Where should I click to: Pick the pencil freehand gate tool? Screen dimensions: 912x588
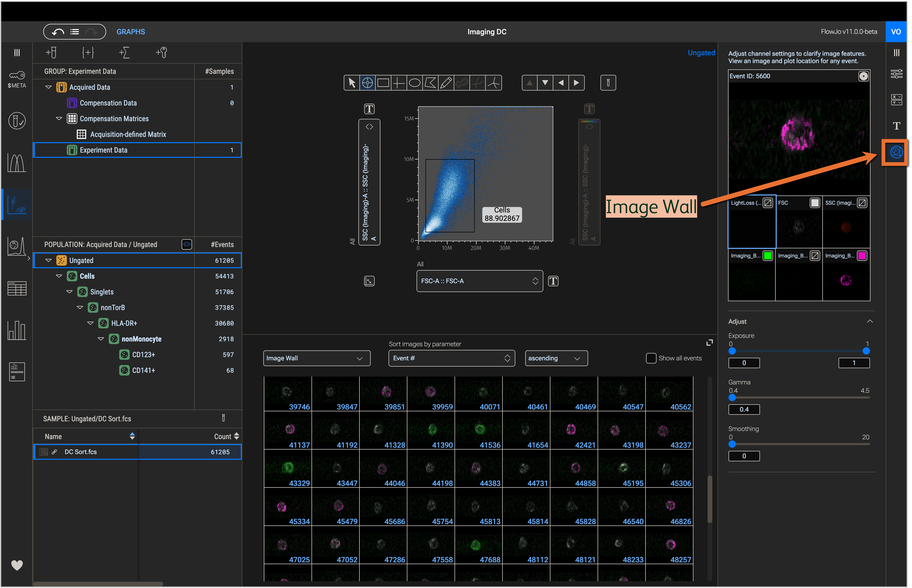click(446, 83)
